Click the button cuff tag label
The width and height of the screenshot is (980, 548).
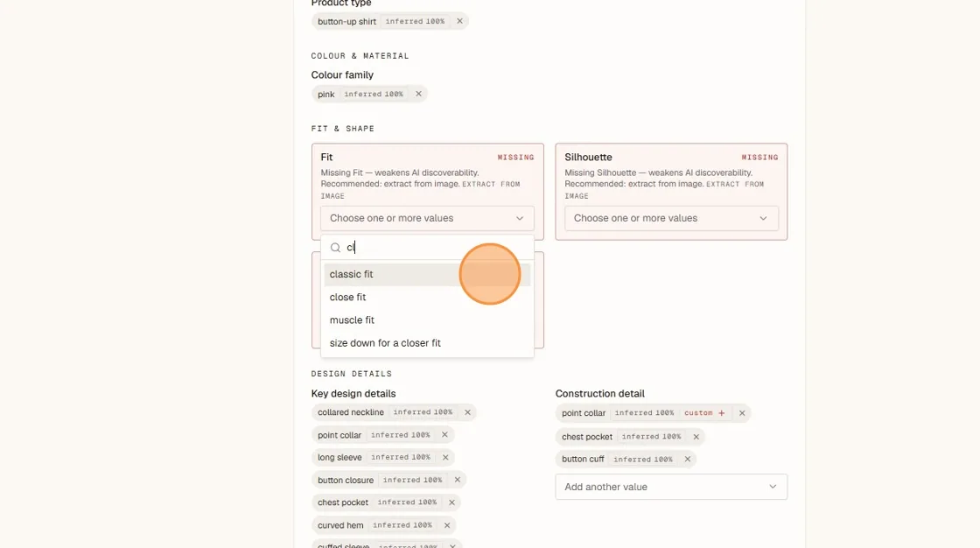point(583,460)
